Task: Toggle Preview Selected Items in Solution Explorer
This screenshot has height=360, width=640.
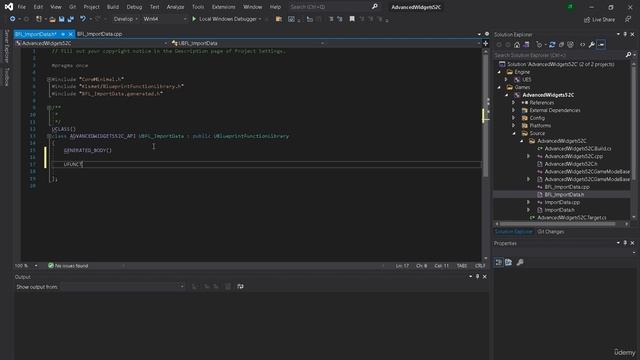Action: pos(601,44)
